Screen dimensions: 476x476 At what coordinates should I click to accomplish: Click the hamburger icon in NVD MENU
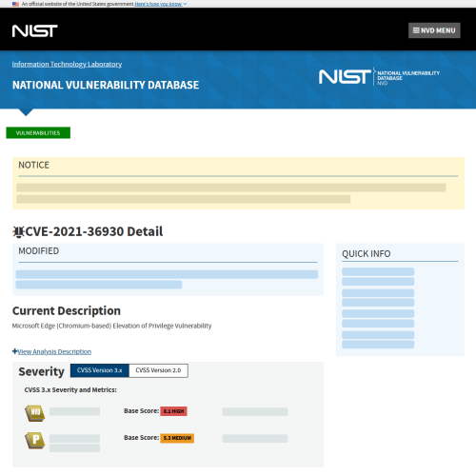tap(416, 30)
